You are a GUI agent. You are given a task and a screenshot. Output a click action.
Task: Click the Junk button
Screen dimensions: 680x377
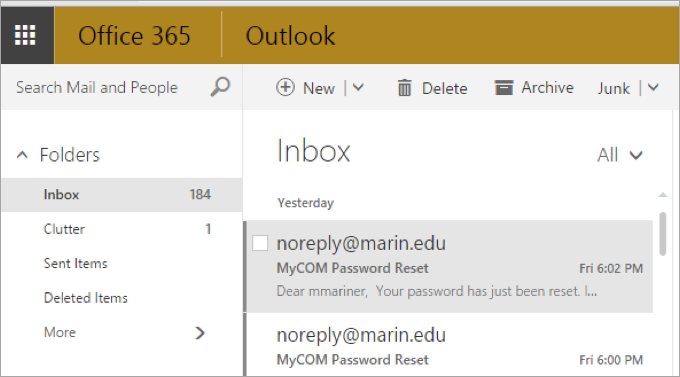click(x=614, y=89)
